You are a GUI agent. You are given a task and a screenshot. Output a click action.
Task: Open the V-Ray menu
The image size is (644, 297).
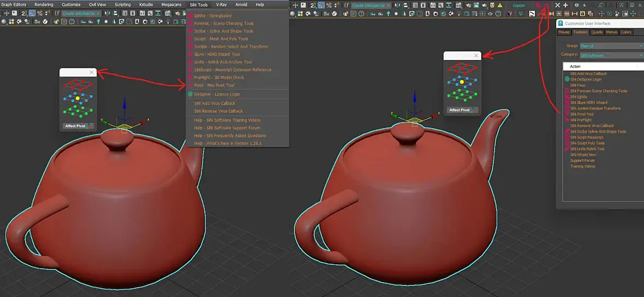(x=222, y=4)
